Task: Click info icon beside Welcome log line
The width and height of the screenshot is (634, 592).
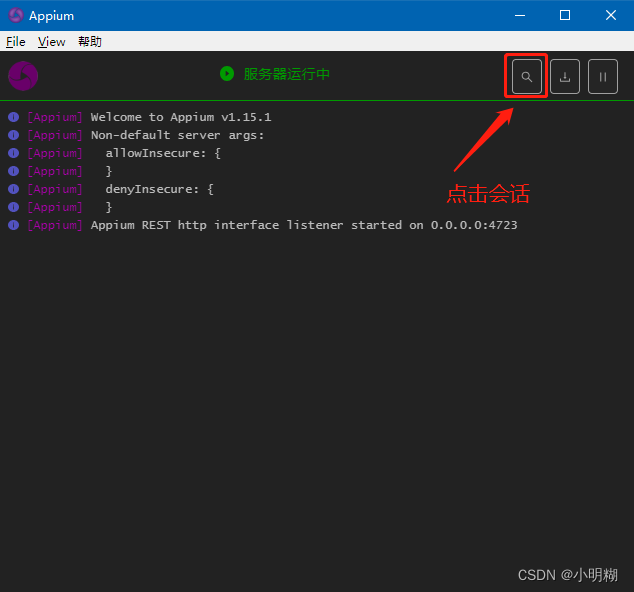Action: point(13,117)
